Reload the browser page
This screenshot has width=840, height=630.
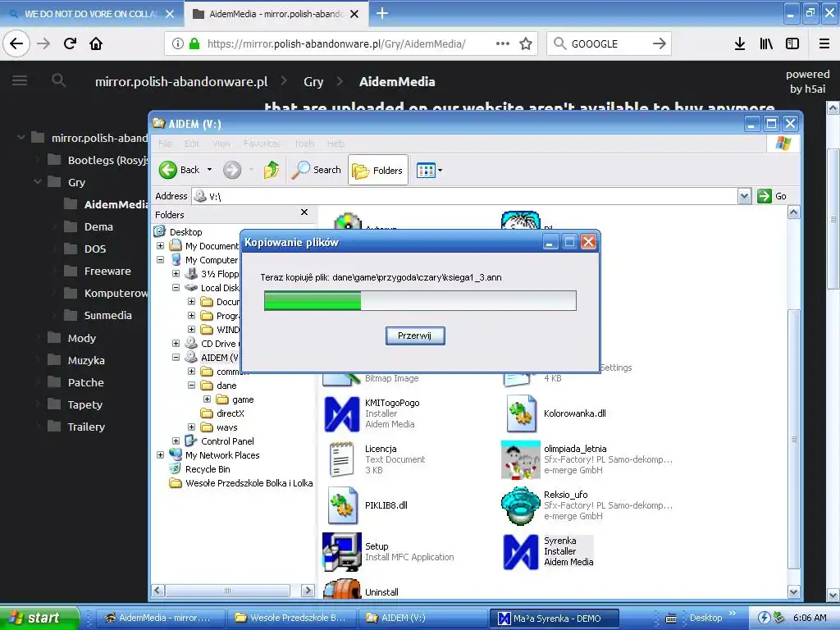click(71, 43)
